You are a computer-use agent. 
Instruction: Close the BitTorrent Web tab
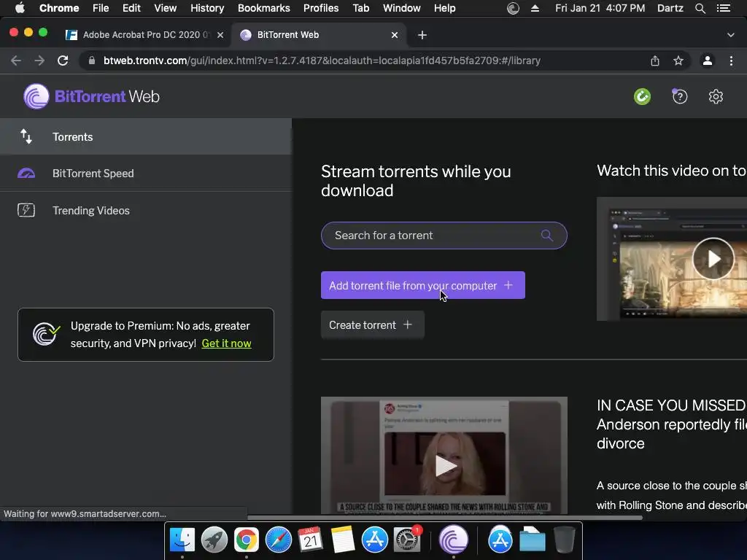point(395,35)
